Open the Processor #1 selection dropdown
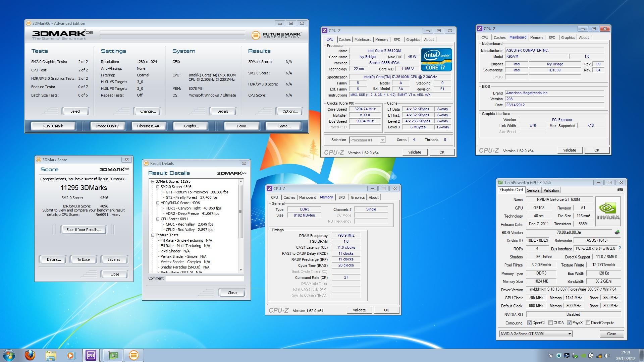This screenshot has height=362, width=644. coord(367,140)
